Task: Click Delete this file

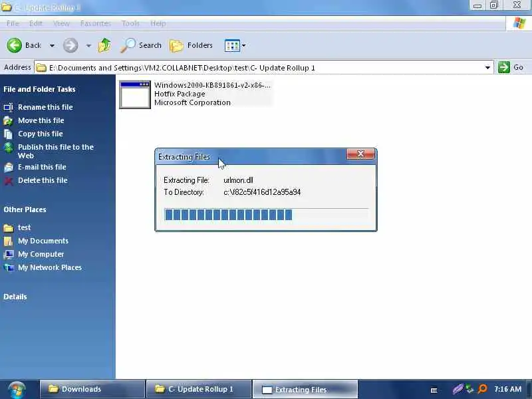Action: 43,180
